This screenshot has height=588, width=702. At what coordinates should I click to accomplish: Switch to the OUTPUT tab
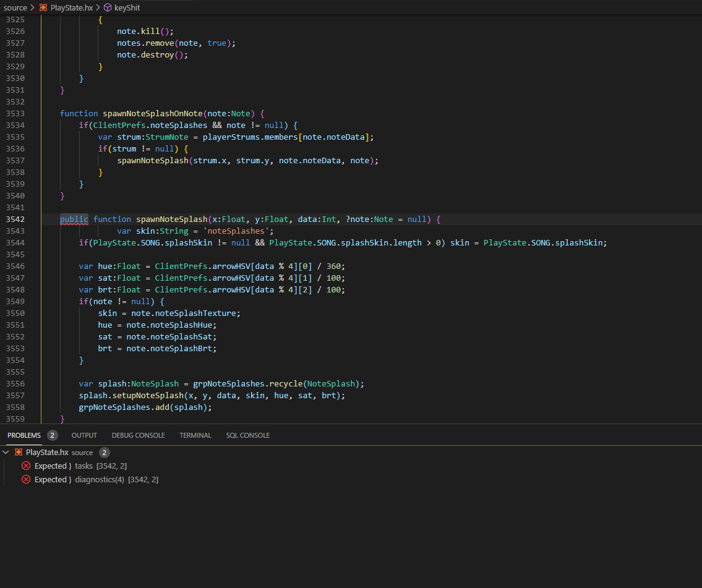click(x=84, y=435)
